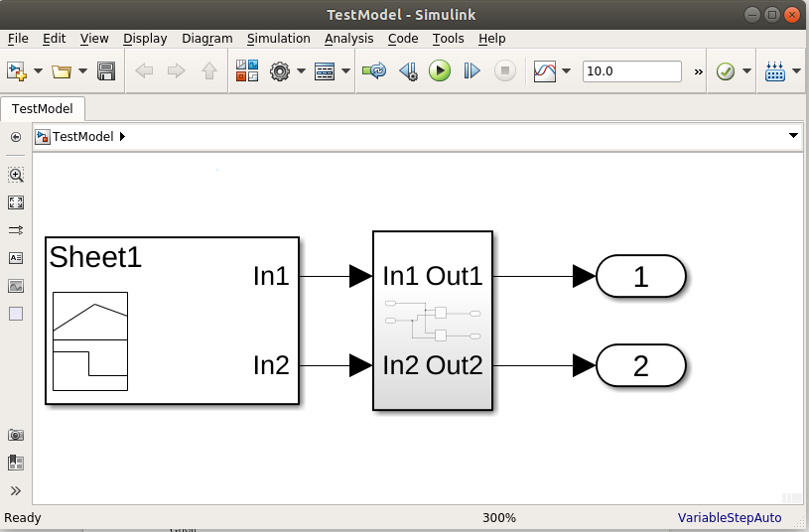The height and width of the screenshot is (532, 809).
Task: Select the Outport 1 block
Action: tap(641, 276)
